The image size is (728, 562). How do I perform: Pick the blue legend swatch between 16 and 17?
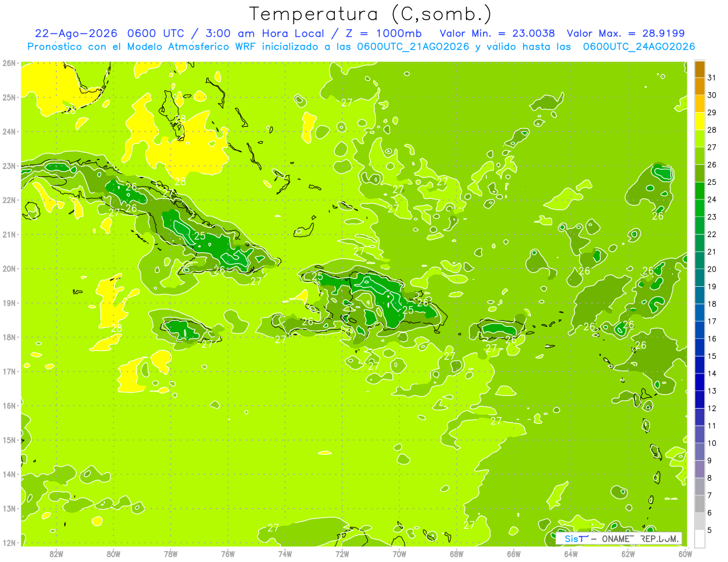pos(700,330)
